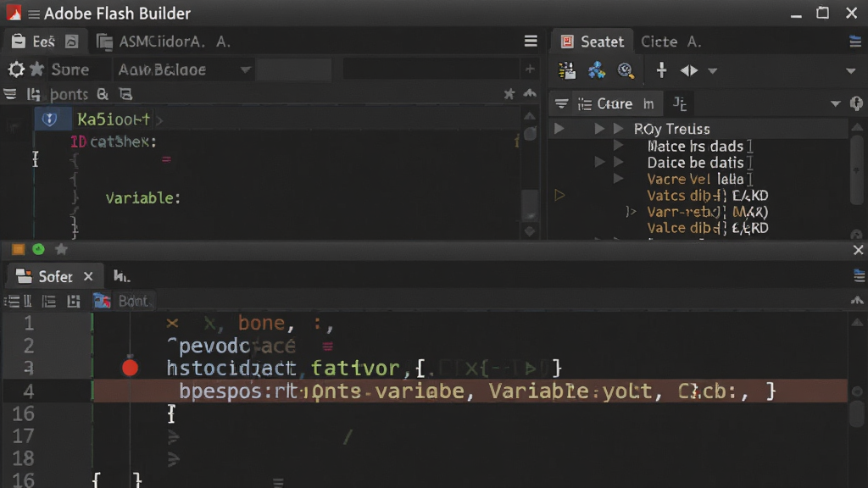Viewport: 868px width, 488px height.
Task: Close the bottom panel with the X
Action: 858,250
